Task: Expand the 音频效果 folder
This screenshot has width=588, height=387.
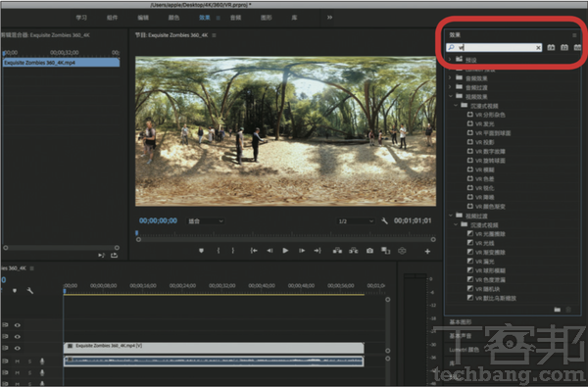Action: point(450,78)
